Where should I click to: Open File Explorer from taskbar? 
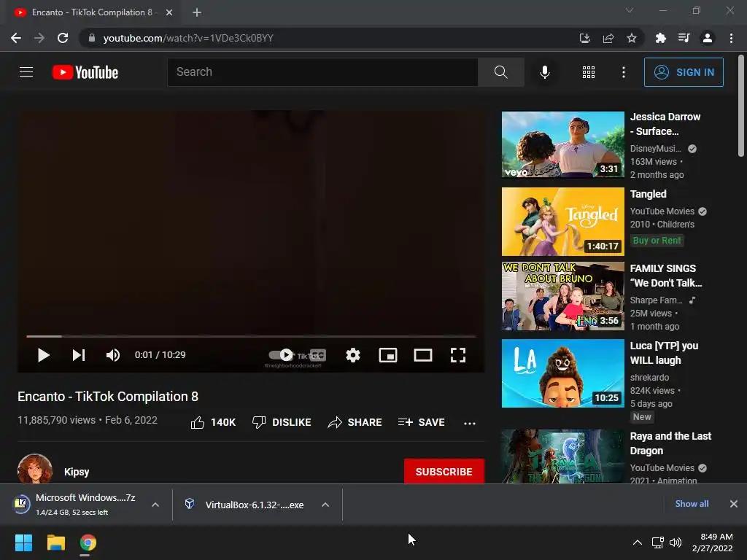click(x=55, y=542)
